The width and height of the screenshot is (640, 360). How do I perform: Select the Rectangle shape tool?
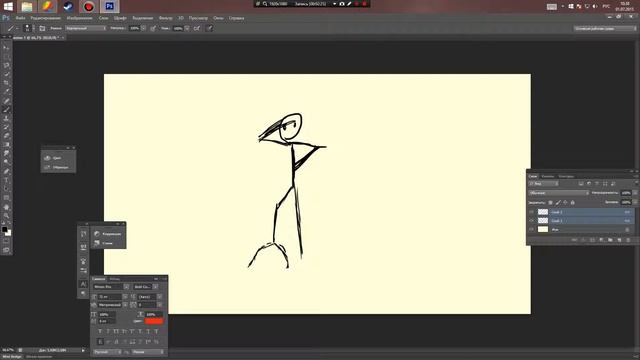(x=6, y=198)
